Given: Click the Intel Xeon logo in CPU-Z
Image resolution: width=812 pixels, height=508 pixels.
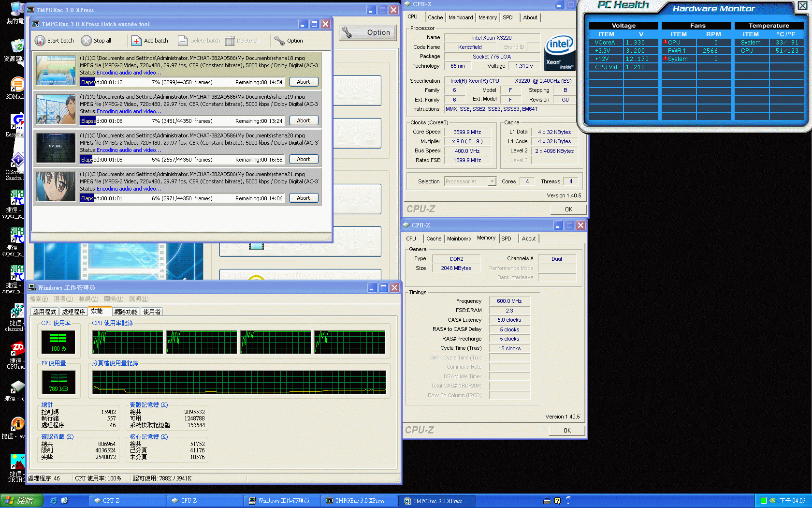Looking at the screenshot, I should point(560,52).
